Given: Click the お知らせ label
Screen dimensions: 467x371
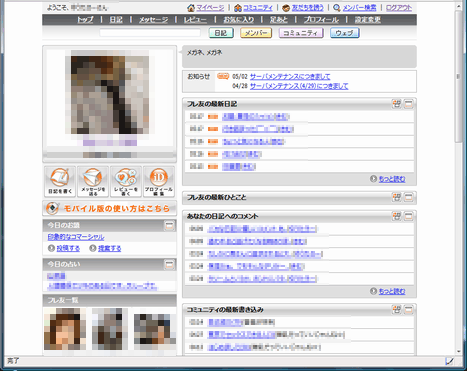Looking at the screenshot, I should (199, 76).
